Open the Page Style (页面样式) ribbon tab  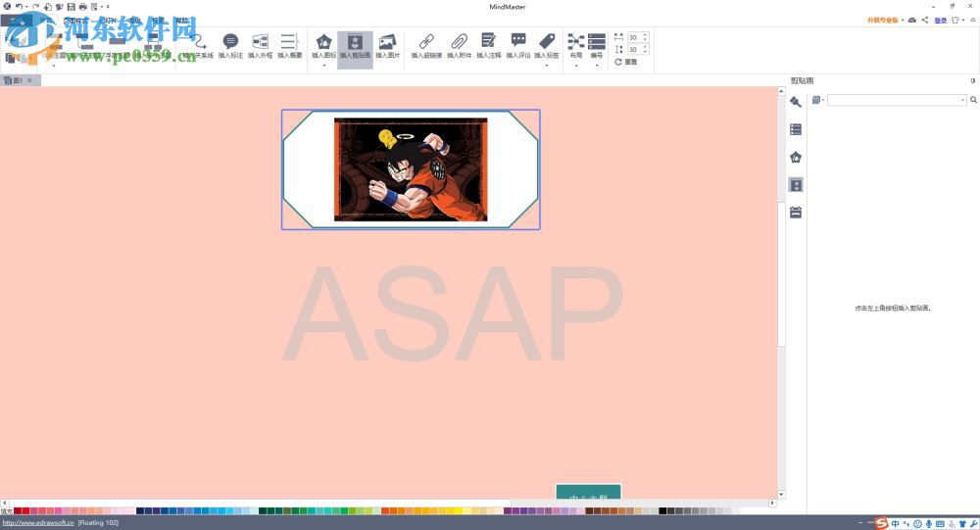click(x=75, y=21)
